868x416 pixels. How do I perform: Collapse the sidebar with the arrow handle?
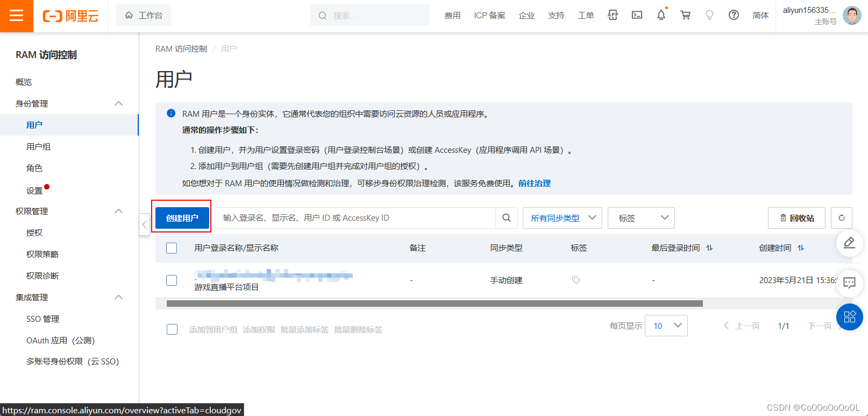(144, 224)
